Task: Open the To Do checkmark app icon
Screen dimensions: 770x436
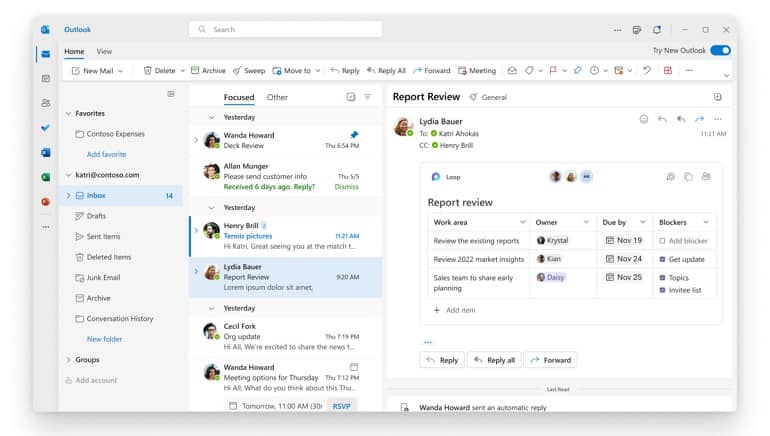Action: coord(46,128)
